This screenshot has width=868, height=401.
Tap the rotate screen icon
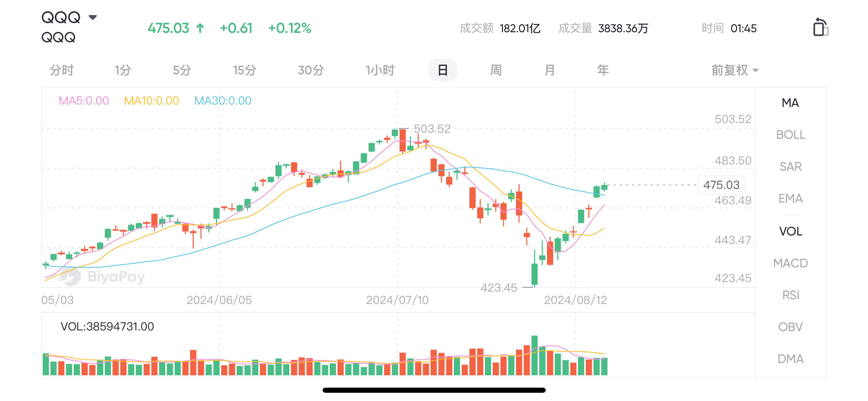click(820, 27)
